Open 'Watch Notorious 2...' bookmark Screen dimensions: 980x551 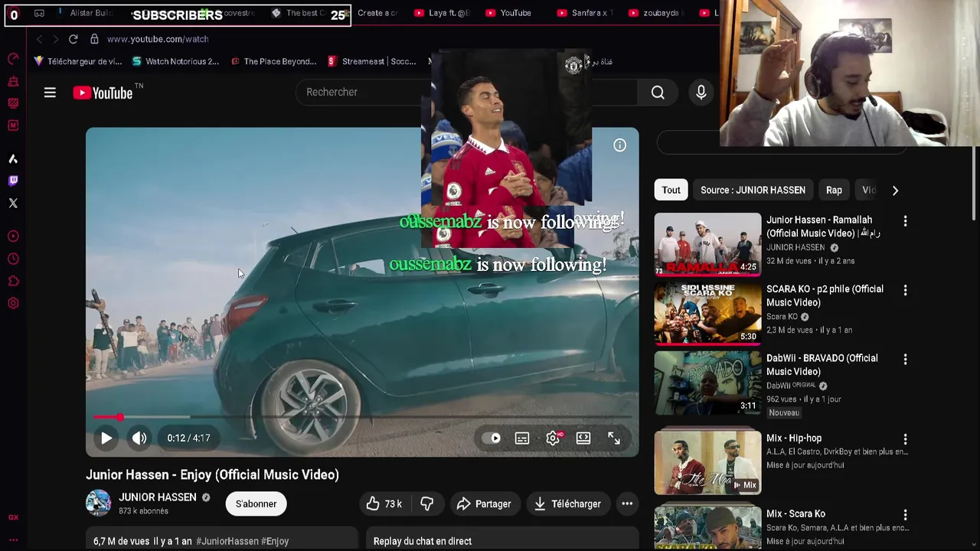175,61
